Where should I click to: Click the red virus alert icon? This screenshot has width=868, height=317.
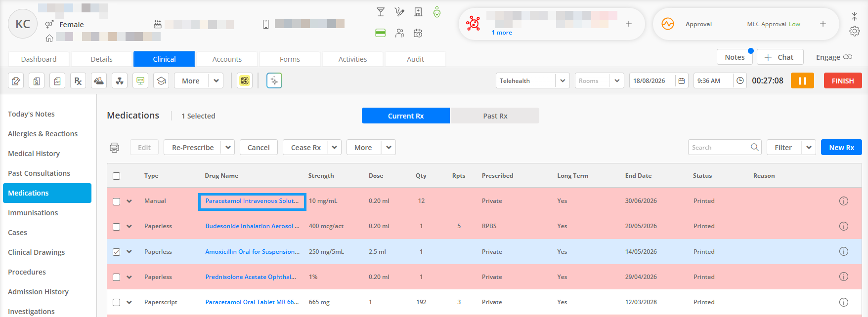[473, 23]
